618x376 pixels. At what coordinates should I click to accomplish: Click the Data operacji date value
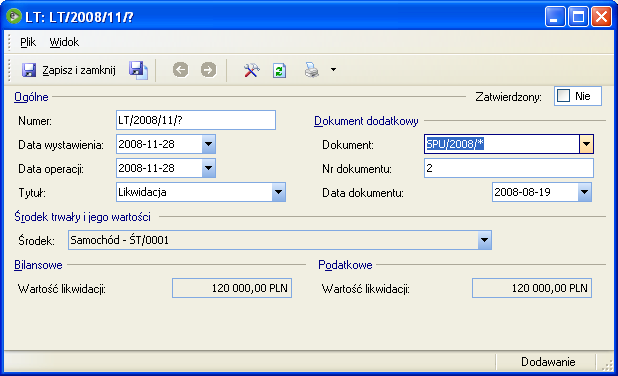[147, 168]
